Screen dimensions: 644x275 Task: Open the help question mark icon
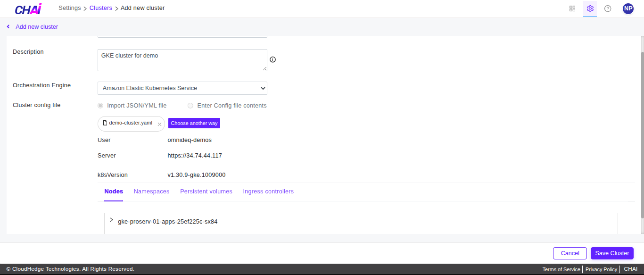[608, 8]
